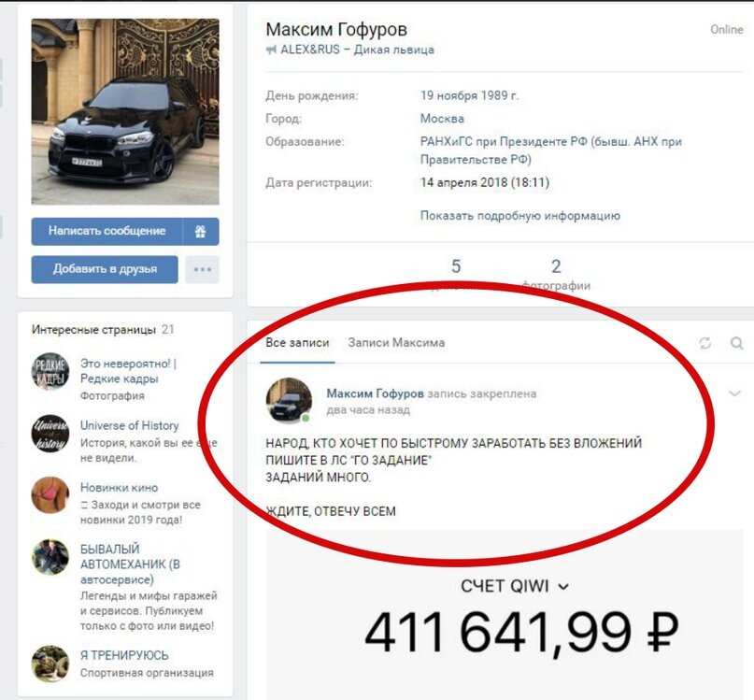Show detailed profile information
This screenshot has width=754, height=700.
pos(519,216)
